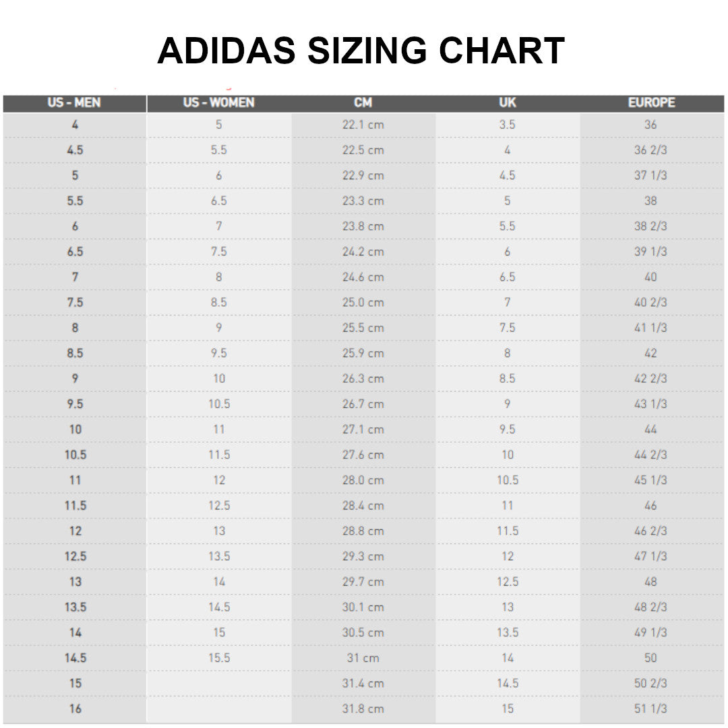The width and height of the screenshot is (728, 728).
Task: Select Europe size 51 1/3
Action: pos(650,708)
